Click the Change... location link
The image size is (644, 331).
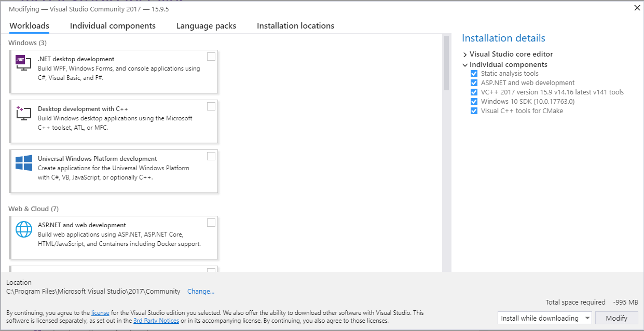pyautogui.click(x=201, y=292)
